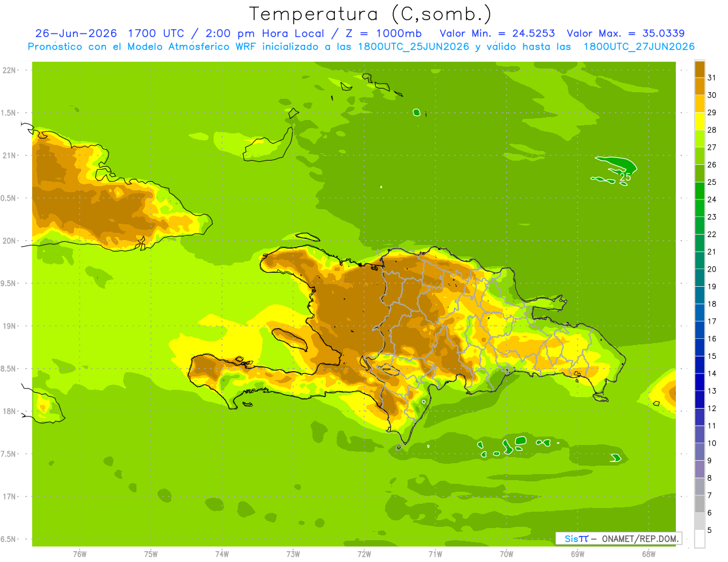The width and height of the screenshot is (728, 562).
Task: Click the 19N latitude axis label
Action: tap(8, 326)
